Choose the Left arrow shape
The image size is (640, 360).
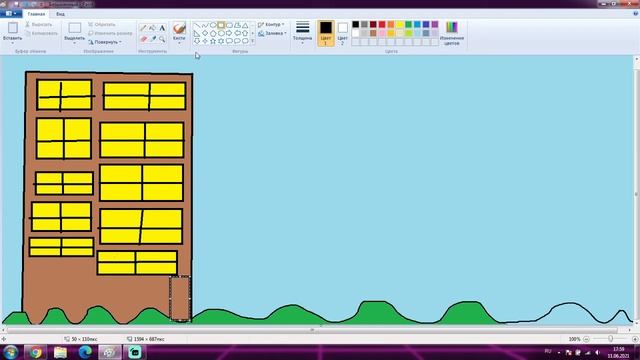click(237, 33)
